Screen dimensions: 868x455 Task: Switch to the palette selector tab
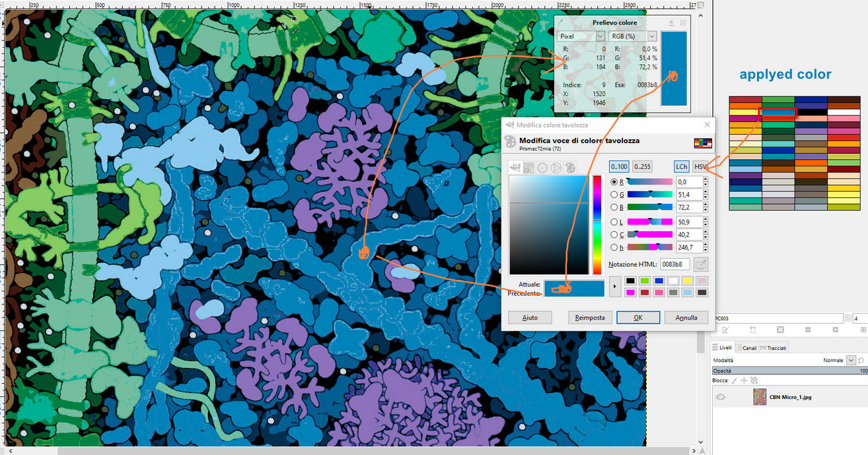(x=569, y=168)
